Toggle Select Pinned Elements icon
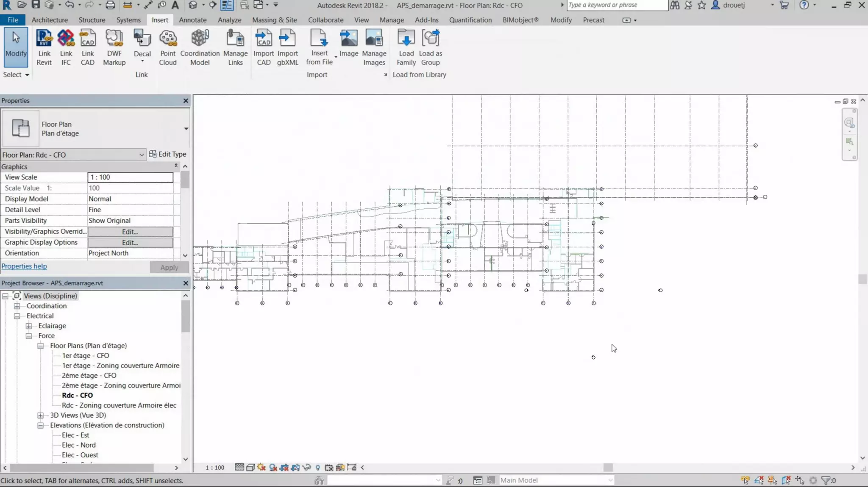 (772, 480)
